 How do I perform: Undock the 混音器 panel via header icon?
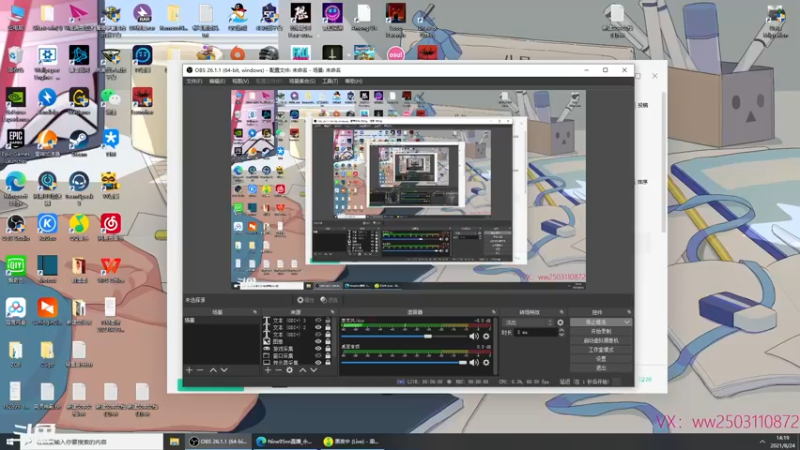(x=493, y=312)
